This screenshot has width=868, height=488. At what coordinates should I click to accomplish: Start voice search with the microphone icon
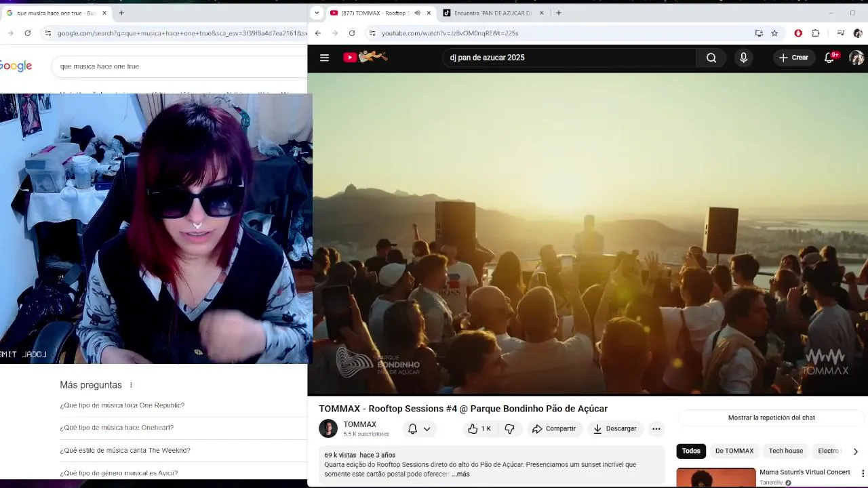pyautogui.click(x=743, y=58)
